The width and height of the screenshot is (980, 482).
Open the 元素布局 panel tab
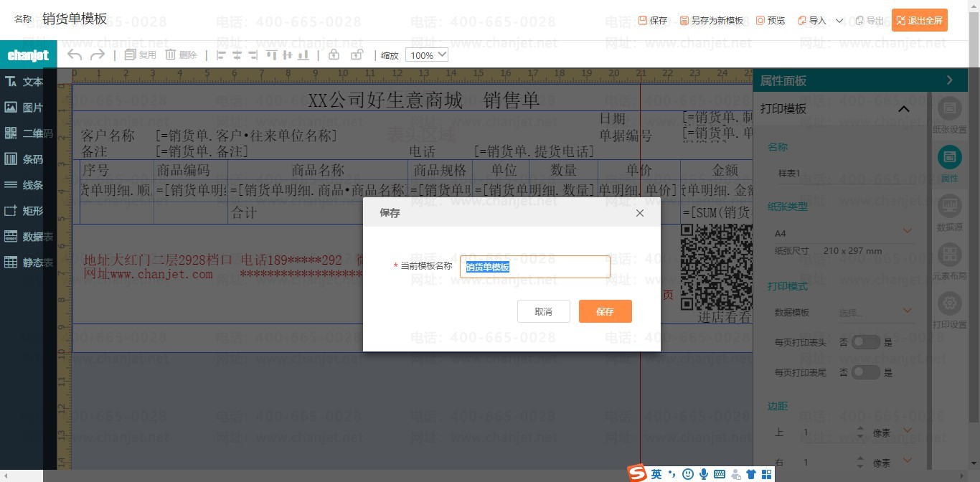point(950,261)
